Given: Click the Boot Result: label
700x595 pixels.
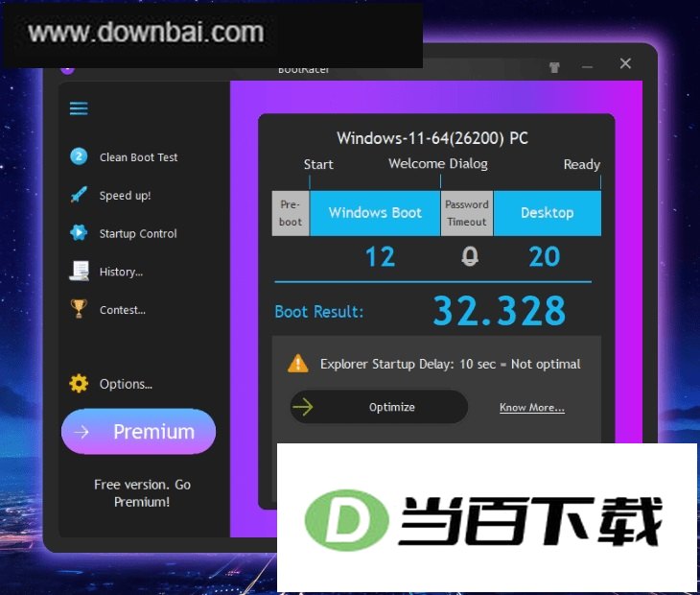Looking at the screenshot, I should [x=318, y=312].
